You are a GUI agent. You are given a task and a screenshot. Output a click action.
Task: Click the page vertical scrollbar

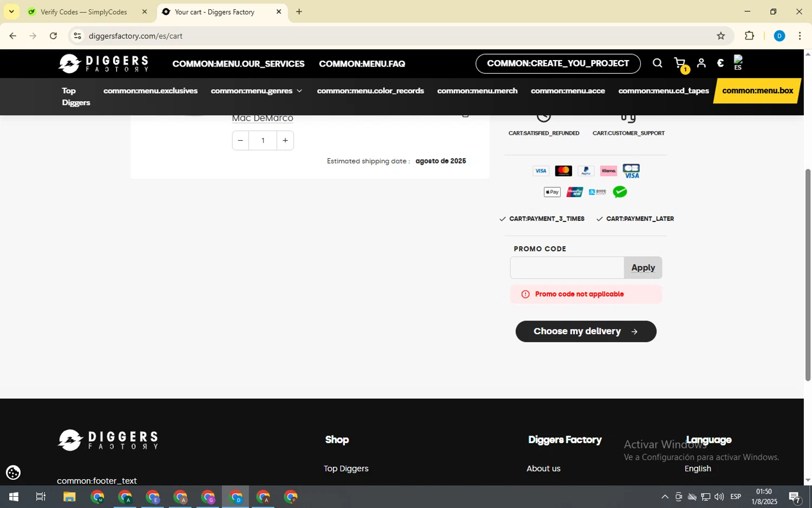808,275
